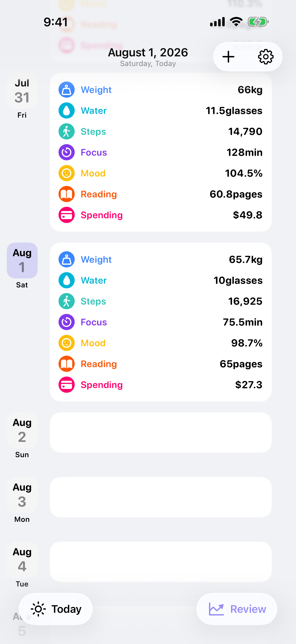Jump to Today with the sun button
The image size is (296, 644).
[56, 609]
